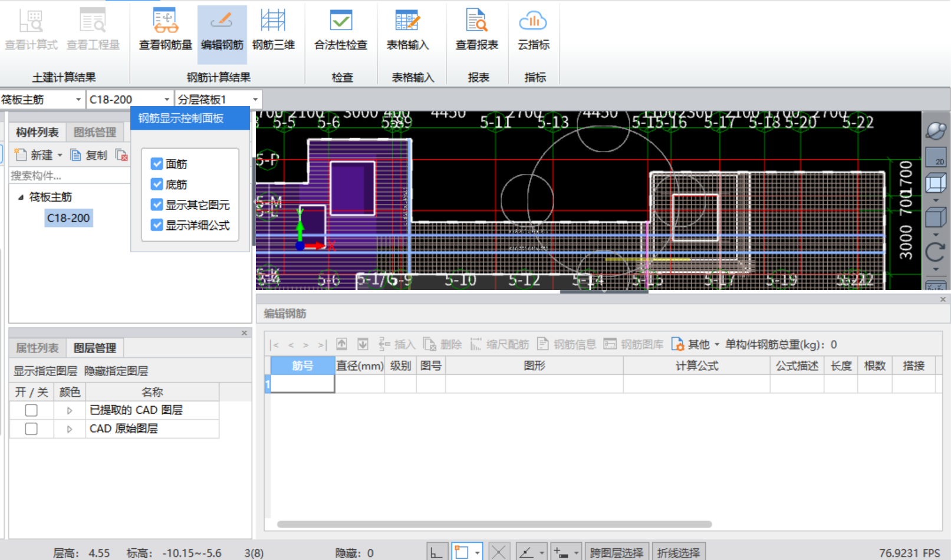This screenshot has height=560, width=951.
Task: Click 查看计算式 icon
Action: point(31,22)
